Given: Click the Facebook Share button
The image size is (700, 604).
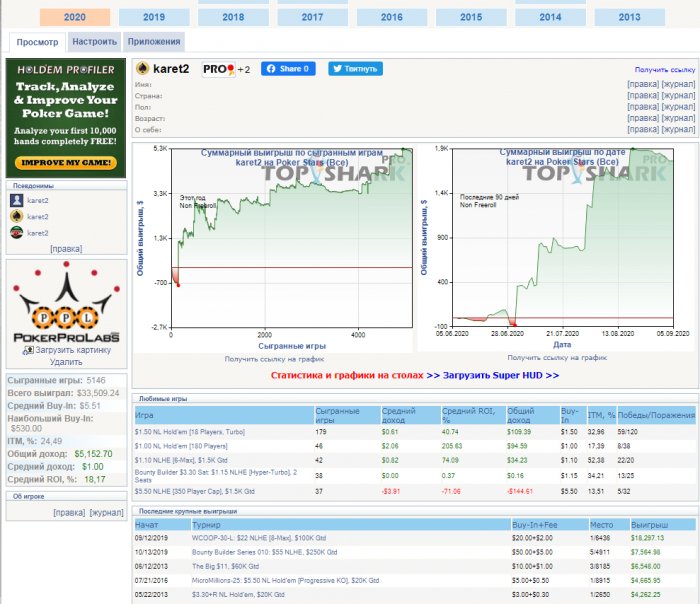Looking at the screenshot, I should [288, 69].
